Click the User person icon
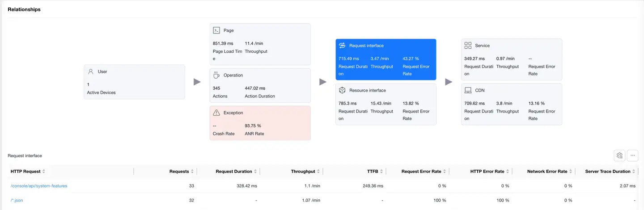Image resolution: width=644 pixels, height=210 pixels. pos(91,71)
